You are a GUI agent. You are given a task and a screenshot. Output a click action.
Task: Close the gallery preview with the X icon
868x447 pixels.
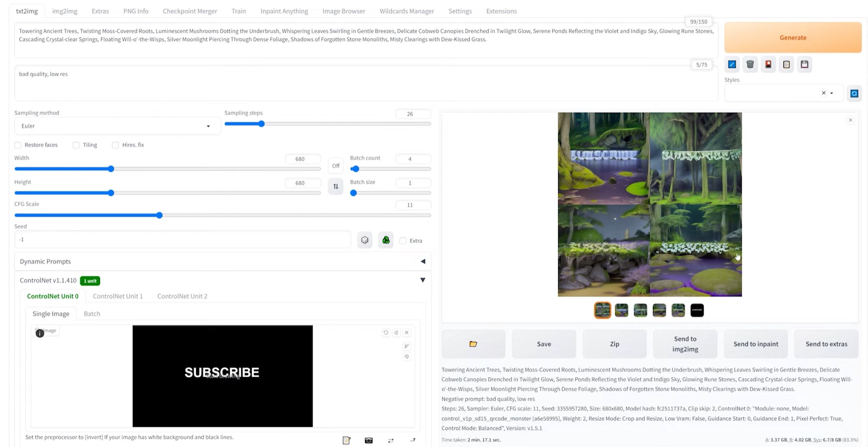(x=850, y=120)
